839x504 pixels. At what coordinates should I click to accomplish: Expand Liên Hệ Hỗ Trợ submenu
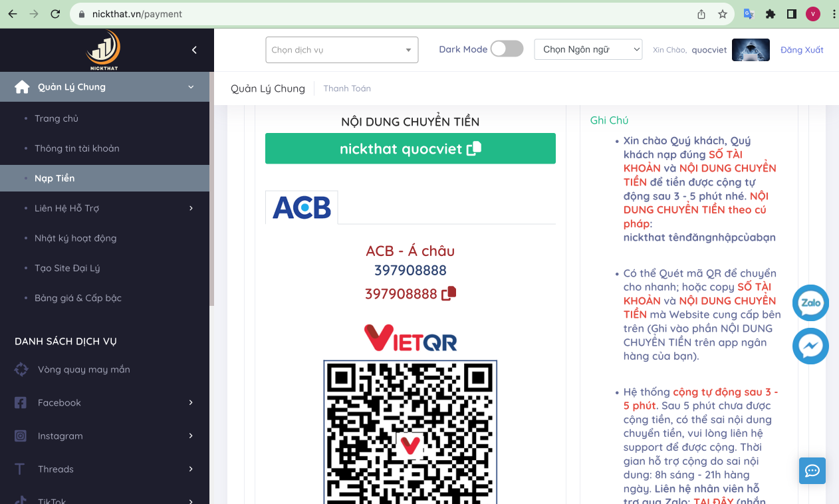[x=191, y=208]
